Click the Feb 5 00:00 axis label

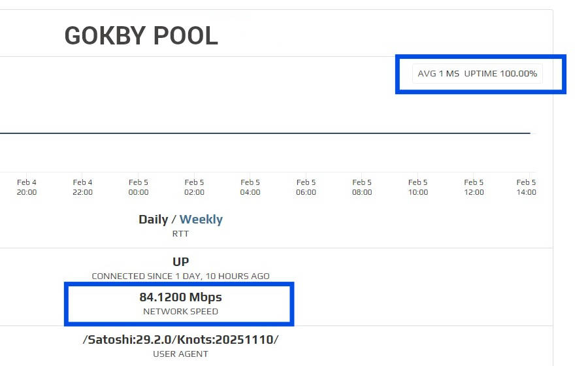point(139,187)
